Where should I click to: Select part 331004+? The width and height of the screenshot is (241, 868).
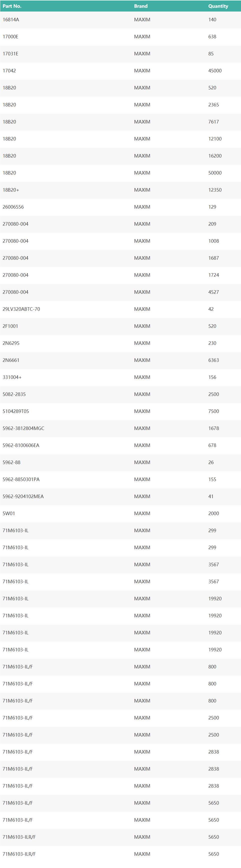12,377
